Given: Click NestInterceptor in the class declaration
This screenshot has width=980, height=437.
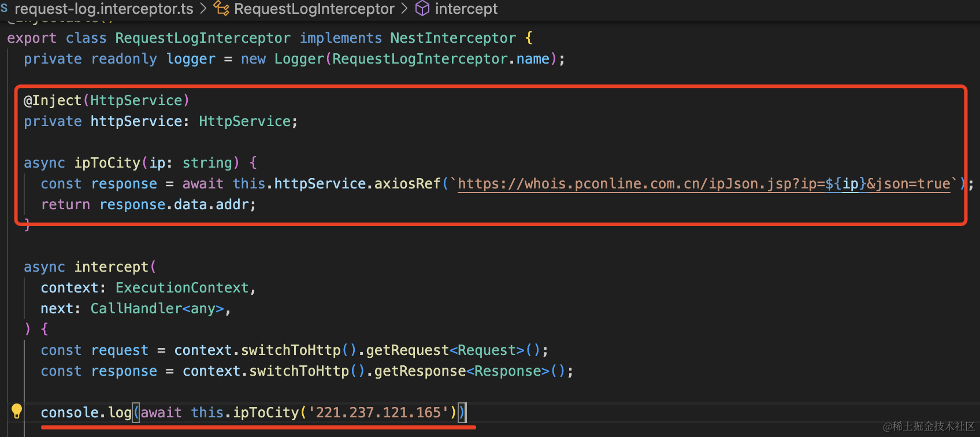Looking at the screenshot, I should (452, 38).
